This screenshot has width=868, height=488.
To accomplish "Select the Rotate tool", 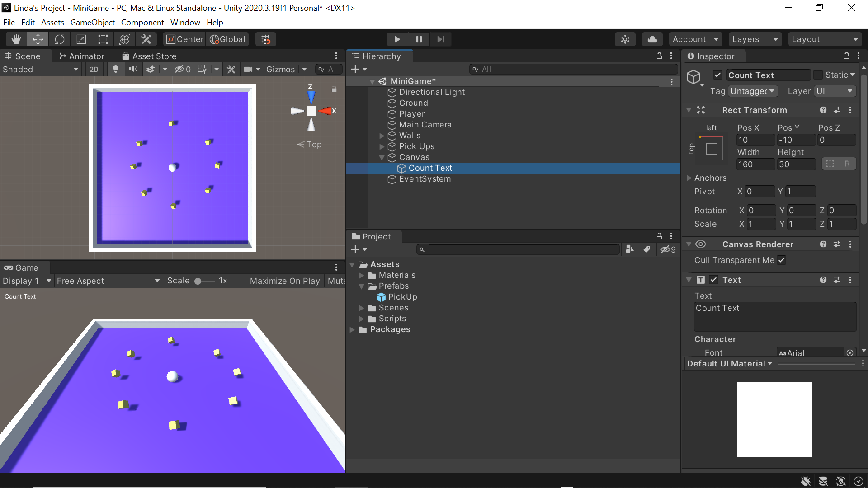I will coord(60,39).
